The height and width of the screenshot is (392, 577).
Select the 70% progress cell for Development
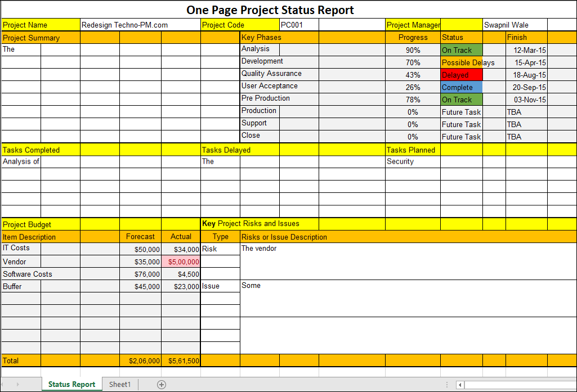pyautogui.click(x=413, y=62)
